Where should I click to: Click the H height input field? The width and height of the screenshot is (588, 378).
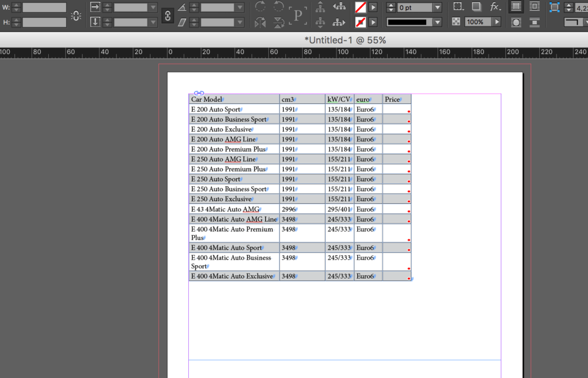[x=44, y=22]
